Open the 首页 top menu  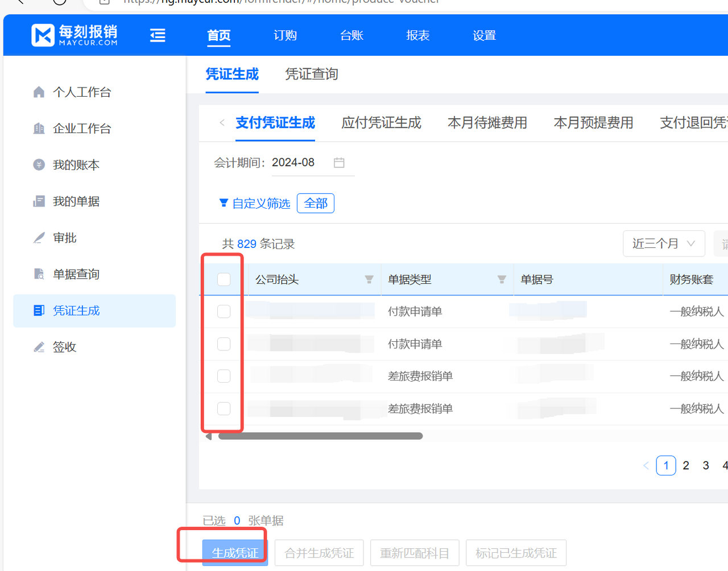219,35
